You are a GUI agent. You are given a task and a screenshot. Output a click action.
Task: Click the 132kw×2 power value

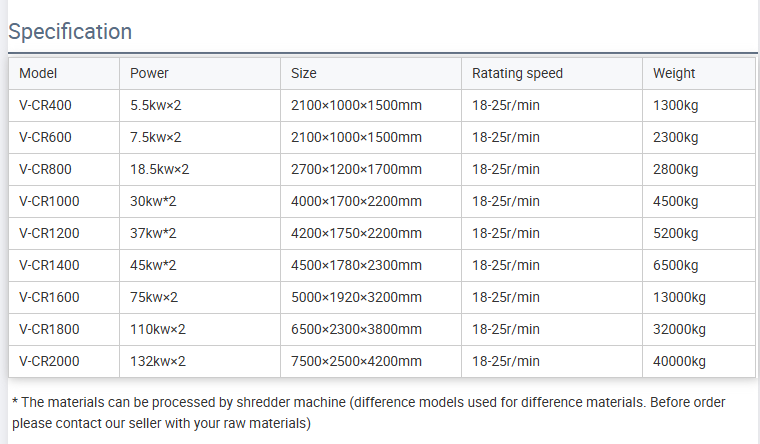click(158, 361)
